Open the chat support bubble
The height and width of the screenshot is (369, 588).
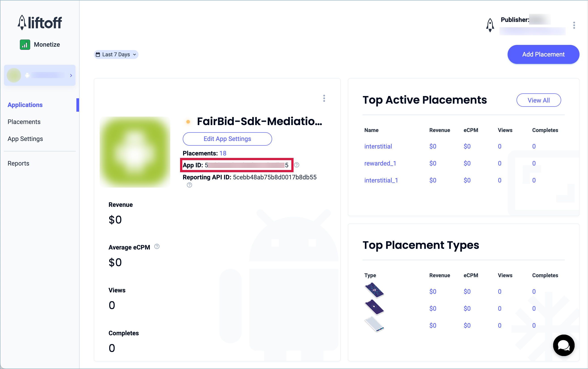(563, 345)
